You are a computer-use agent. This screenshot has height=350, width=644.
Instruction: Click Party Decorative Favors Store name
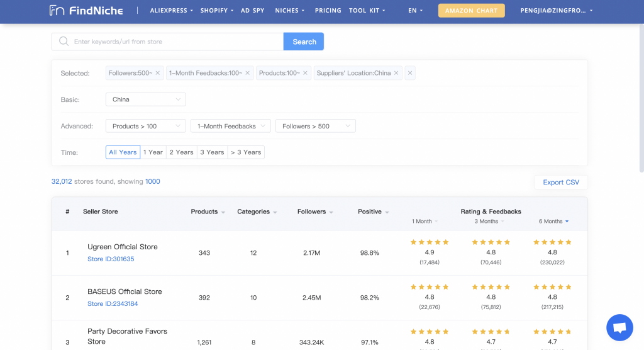(x=127, y=336)
